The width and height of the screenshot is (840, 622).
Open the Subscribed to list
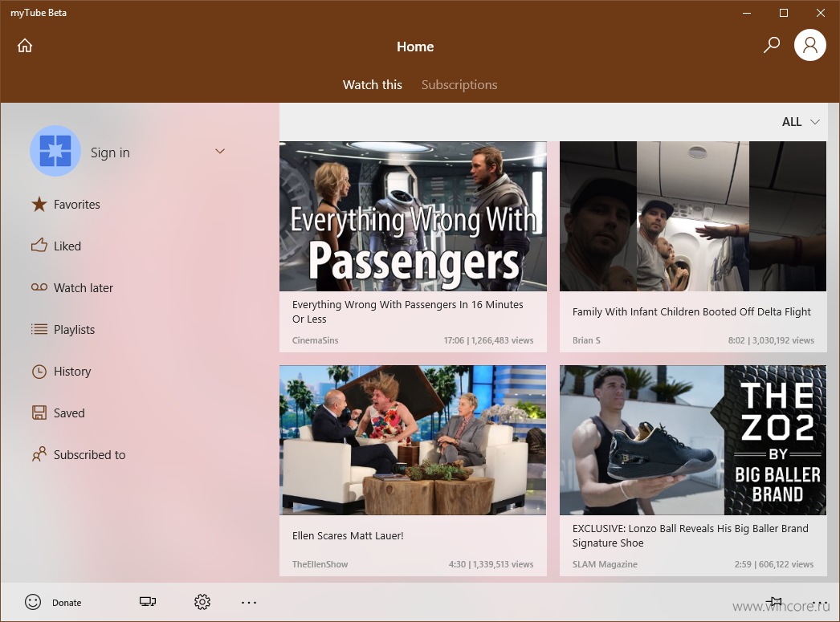click(89, 454)
